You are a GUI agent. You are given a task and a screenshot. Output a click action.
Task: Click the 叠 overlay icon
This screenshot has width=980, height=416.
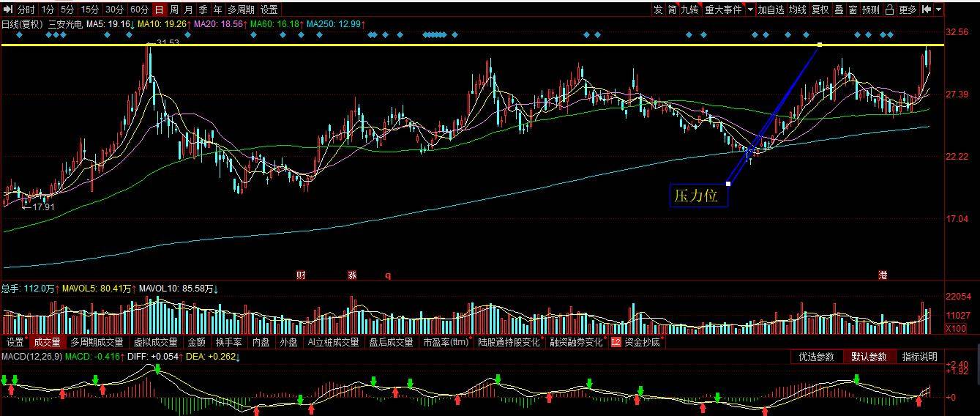click(839, 10)
